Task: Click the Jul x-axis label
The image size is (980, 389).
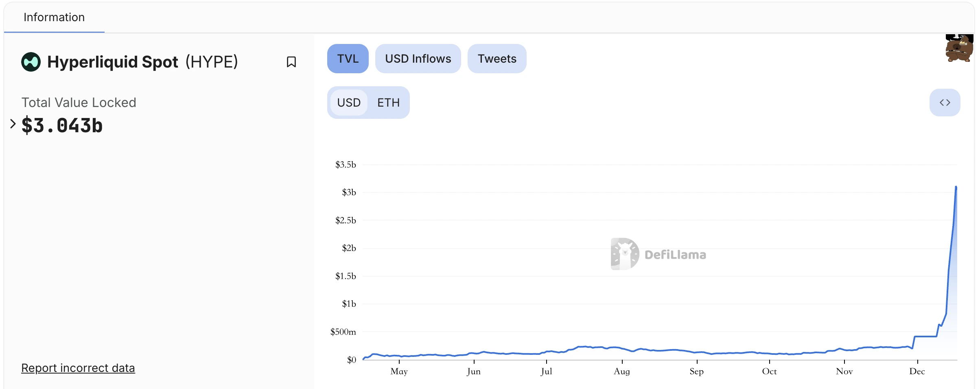Action: coord(546,371)
